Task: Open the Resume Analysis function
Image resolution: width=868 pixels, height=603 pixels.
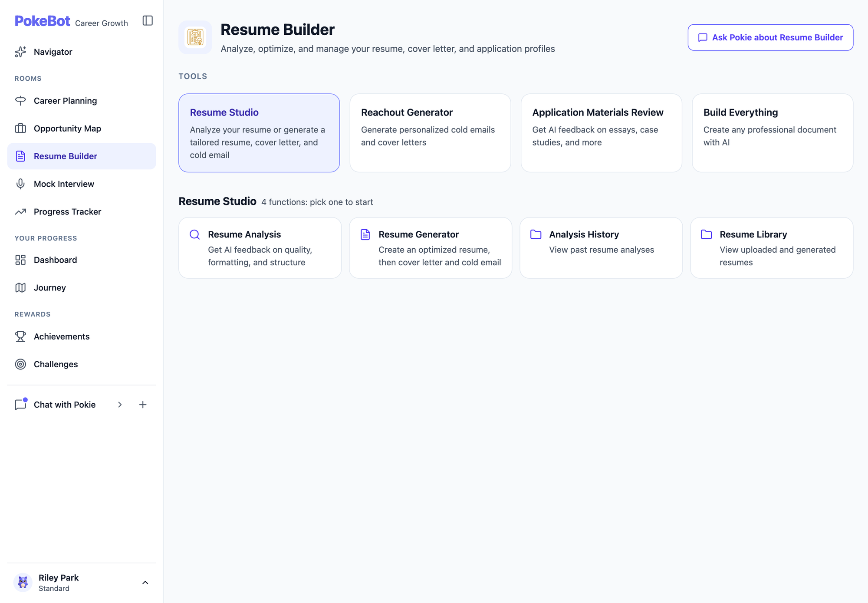Action: point(260,248)
